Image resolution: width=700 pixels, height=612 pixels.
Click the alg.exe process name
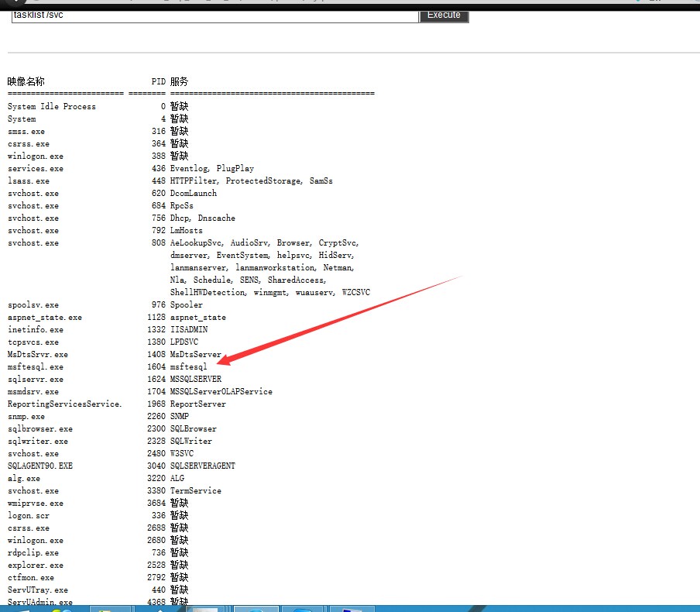pos(24,479)
